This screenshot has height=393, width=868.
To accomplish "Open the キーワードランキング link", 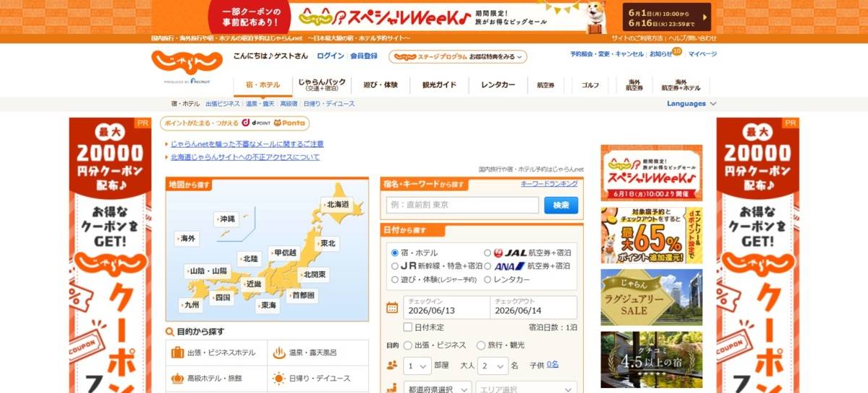I will (x=549, y=184).
